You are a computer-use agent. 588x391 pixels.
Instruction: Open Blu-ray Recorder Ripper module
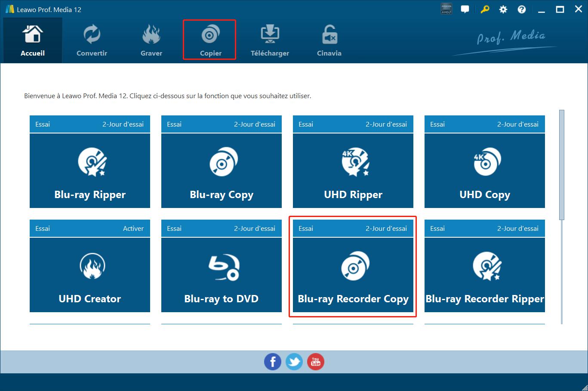[484, 275]
